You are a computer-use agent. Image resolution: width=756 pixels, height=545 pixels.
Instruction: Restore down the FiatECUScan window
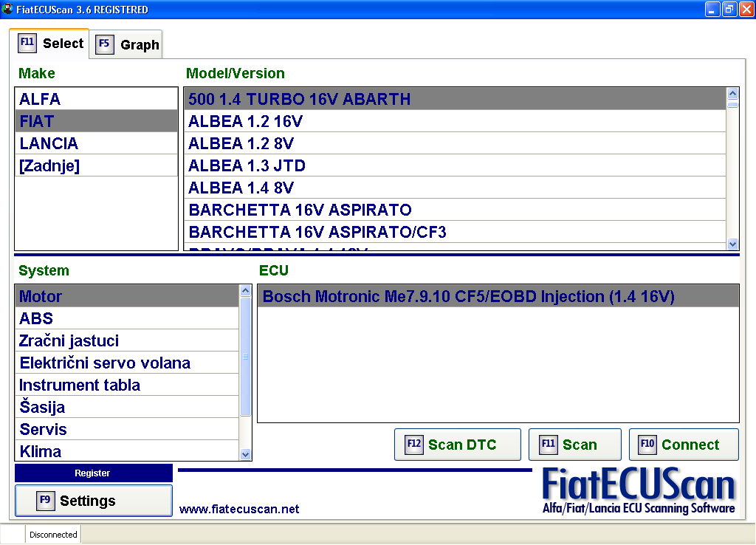(x=729, y=9)
